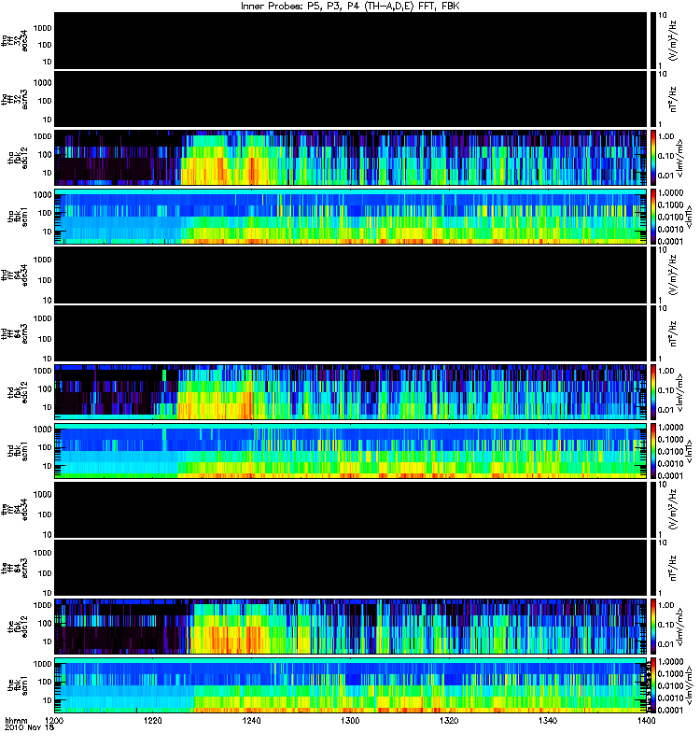Select the "the fff 64 edc34" y-axis title
The image size is (700, 747).
[15, 510]
